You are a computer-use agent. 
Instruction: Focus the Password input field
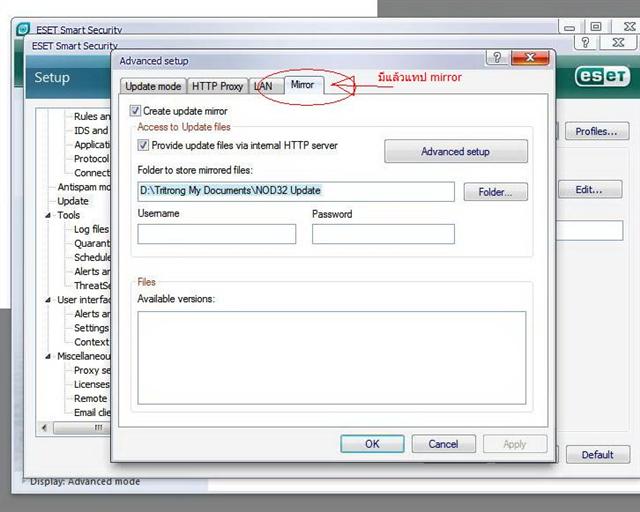[x=383, y=234]
